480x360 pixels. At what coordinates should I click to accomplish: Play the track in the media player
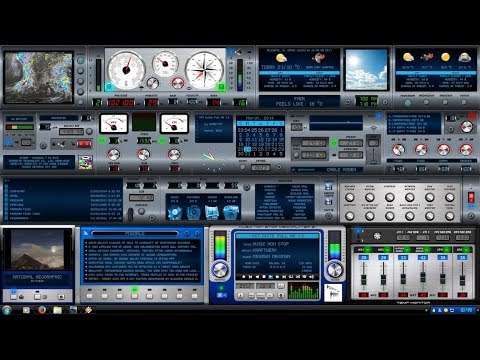click(x=271, y=277)
